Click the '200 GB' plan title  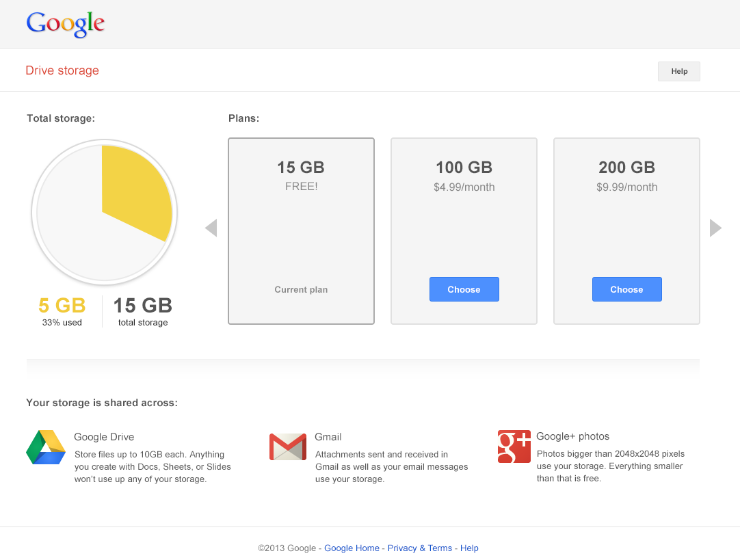point(626,168)
